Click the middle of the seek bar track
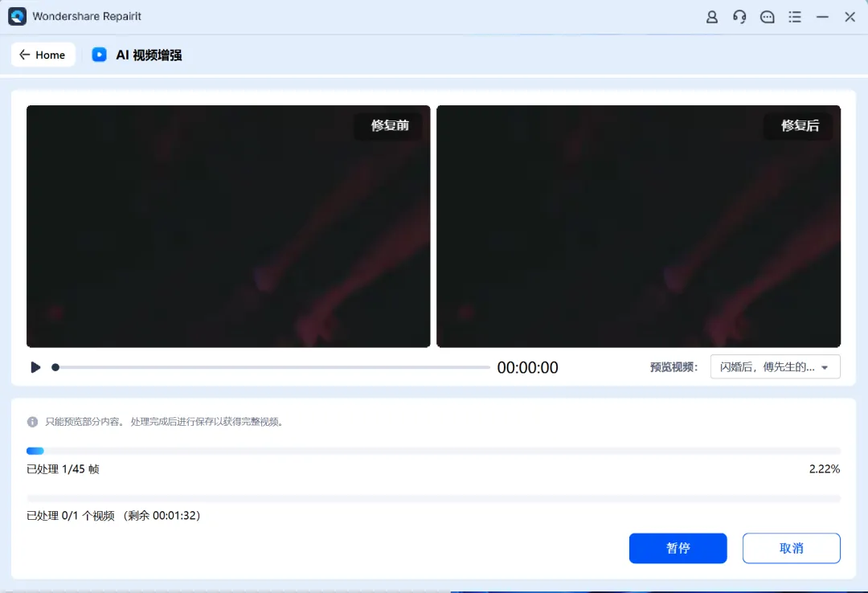 (273, 367)
